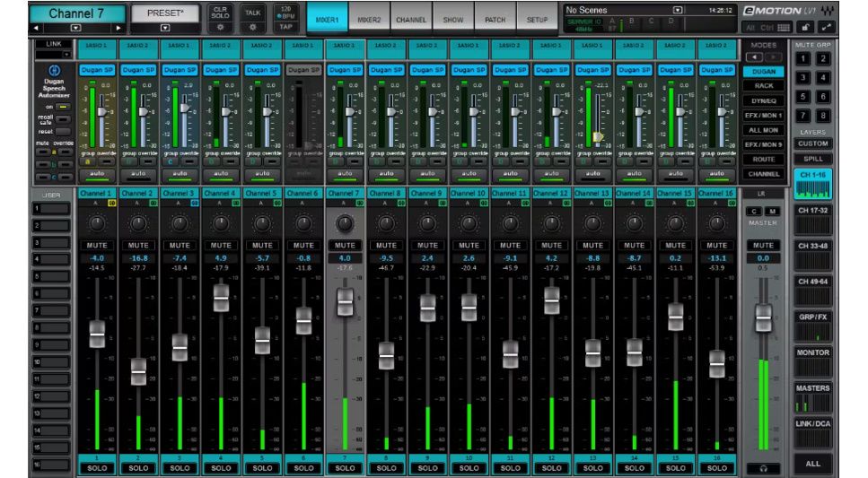Click the pan knob on Channel 7
The width and height of the screenshot is (868, 478).
pyautogui.click(x=345, y=223)
